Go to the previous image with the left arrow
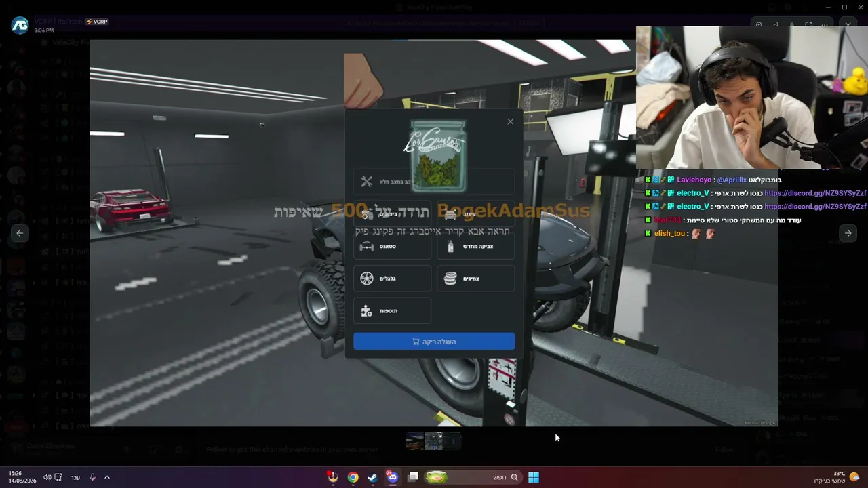Viewport: 868px width, 488px height. [x=20, y=233]
